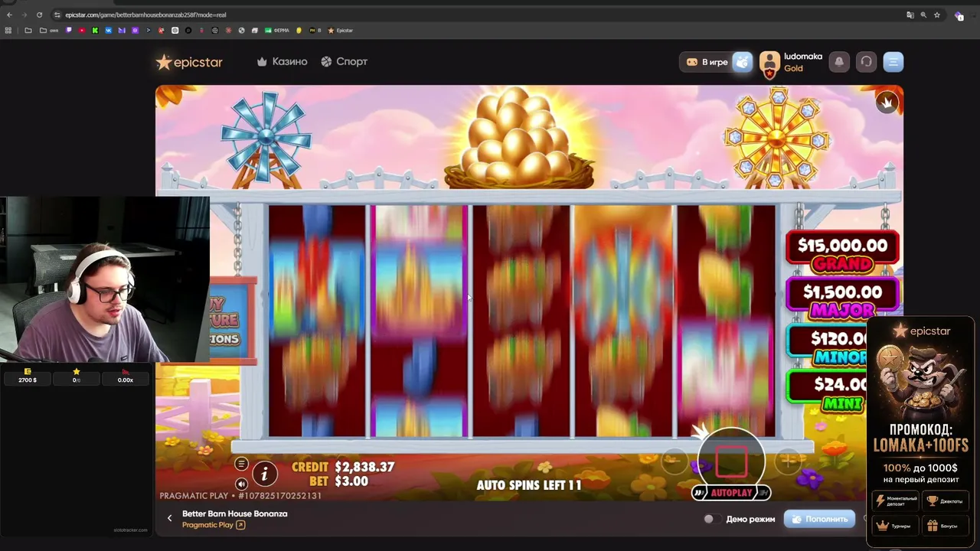Open the ФЕРМА bookmark

click(x=277, y=31)
